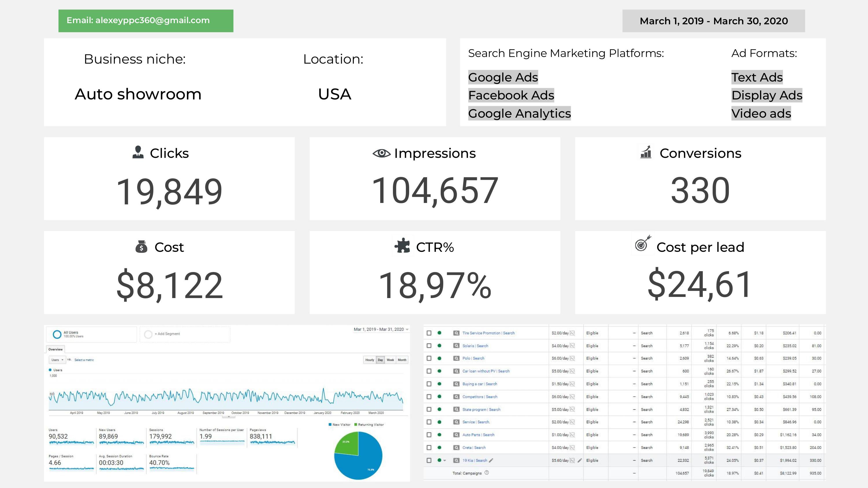
Task: Tick the Auto Parts | Search checkbox
Action: [x=429, y=435]
